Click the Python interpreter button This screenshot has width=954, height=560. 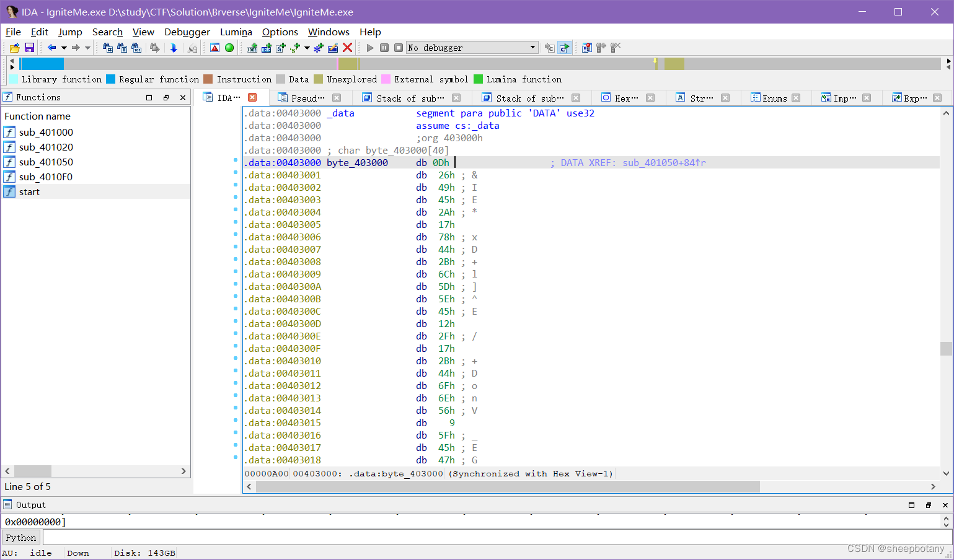pyautogui.click(x=21, y=538)
